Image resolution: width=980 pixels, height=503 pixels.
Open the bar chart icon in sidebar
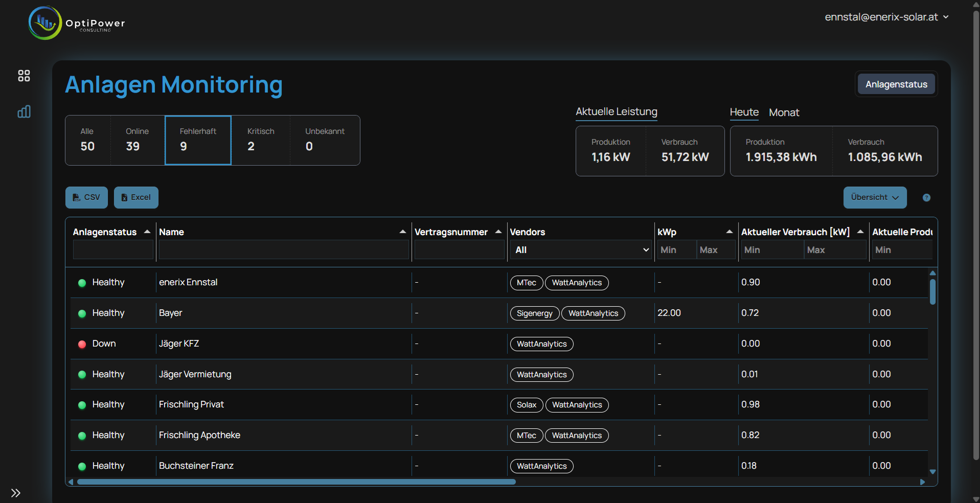coord(24,111)
